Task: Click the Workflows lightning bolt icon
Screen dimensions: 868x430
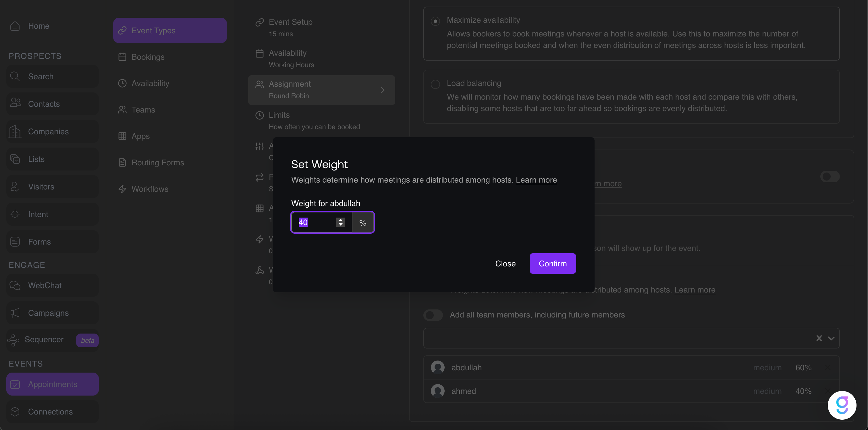Action: [x=122, y=189]
